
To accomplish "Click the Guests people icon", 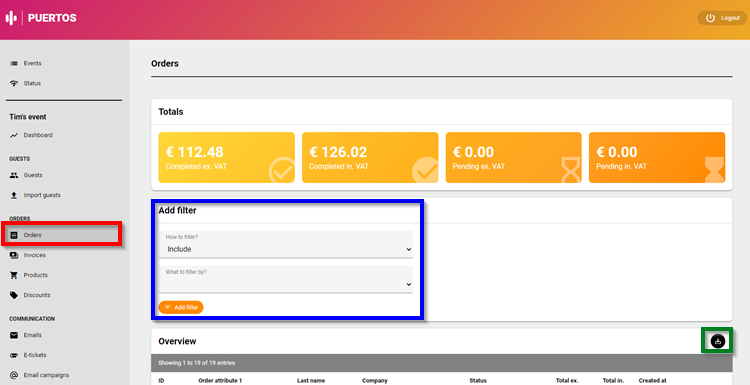I will click(x=14, y=175).
